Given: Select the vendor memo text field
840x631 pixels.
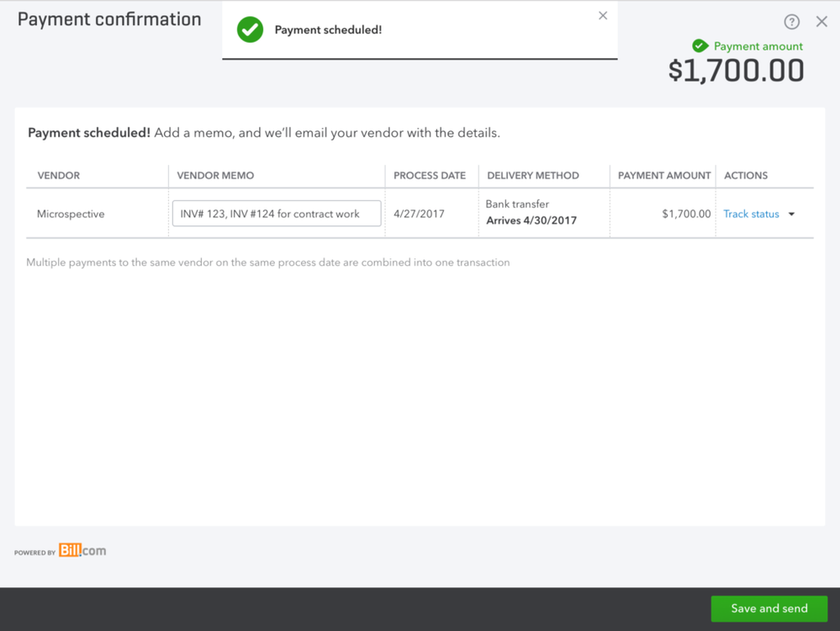Looking at the screenshot, I should pyautogui.click(x=276, y=213).
